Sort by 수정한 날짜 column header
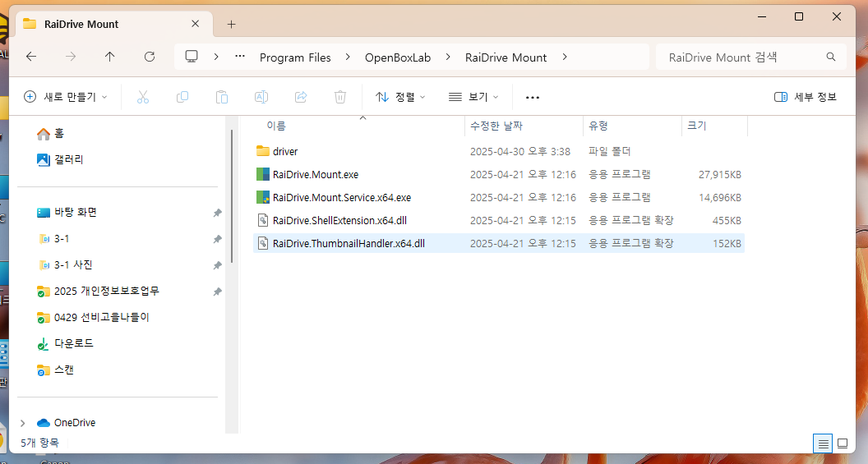 [496, 126]
